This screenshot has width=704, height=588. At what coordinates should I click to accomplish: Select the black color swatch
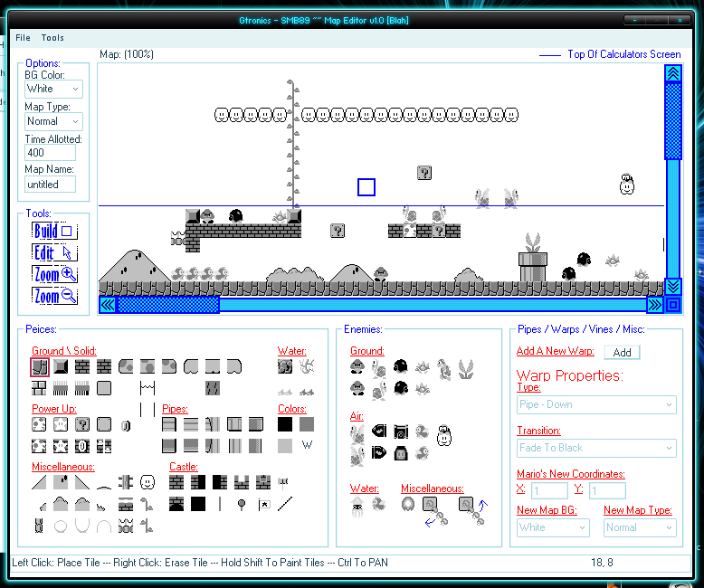285,424
